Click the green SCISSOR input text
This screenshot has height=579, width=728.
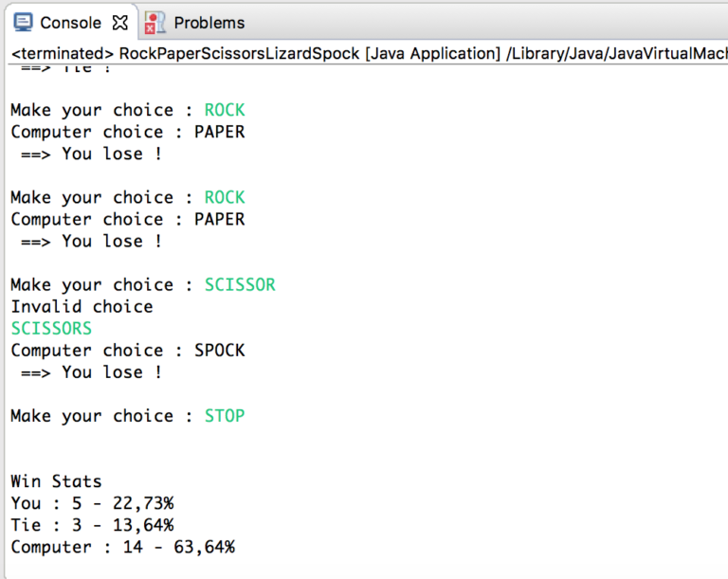pos(240,284)
